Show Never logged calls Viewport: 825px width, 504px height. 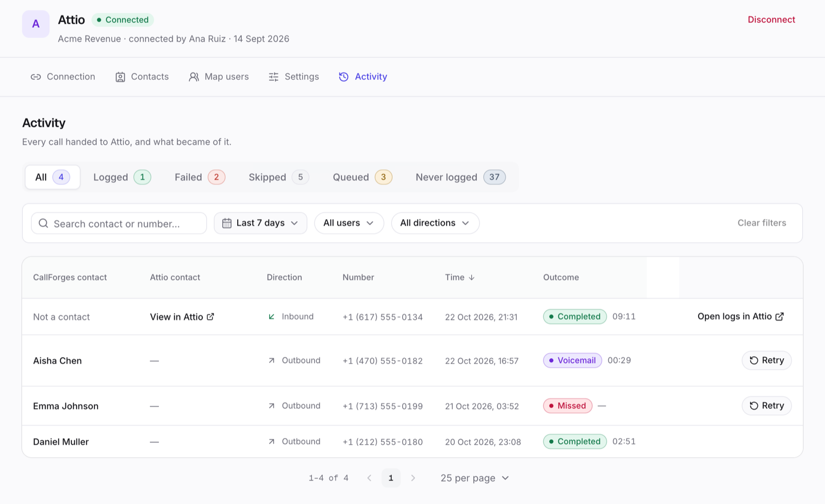pos(460,177)
